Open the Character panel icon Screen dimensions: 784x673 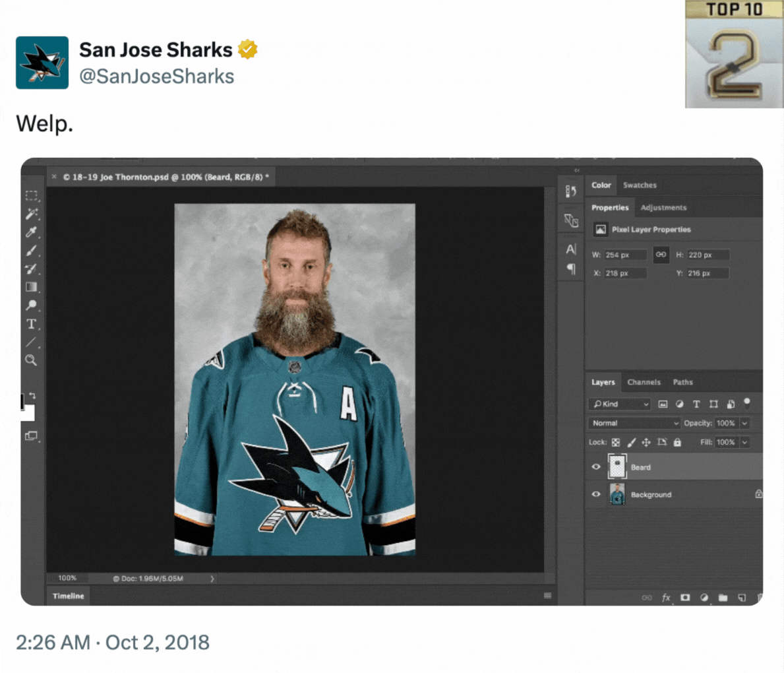tap(571, 249)
